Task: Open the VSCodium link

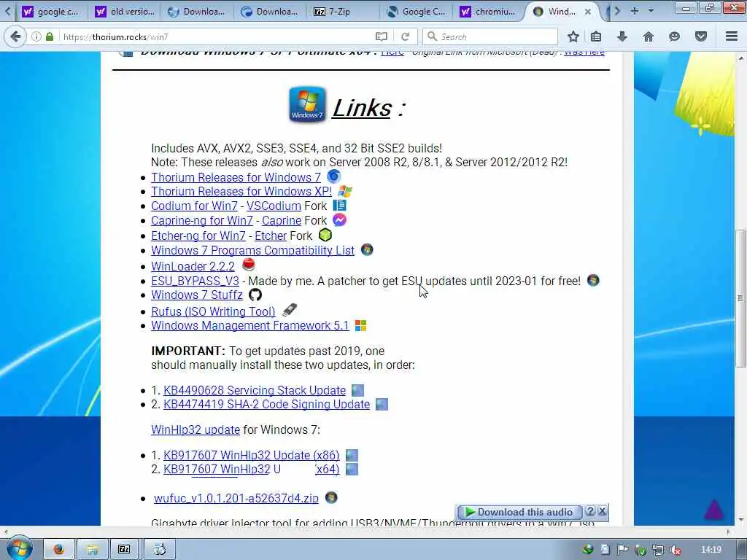Action: [x=274, y=206]
